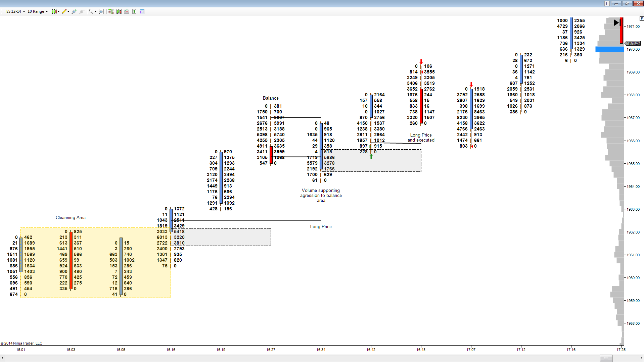Click the 1958.00 price axis label
Viewport: 644px width, 362px height.
tap(633, 323)
